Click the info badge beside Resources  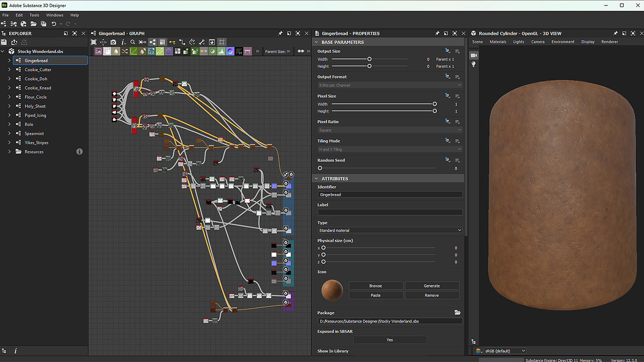[80, 152]
